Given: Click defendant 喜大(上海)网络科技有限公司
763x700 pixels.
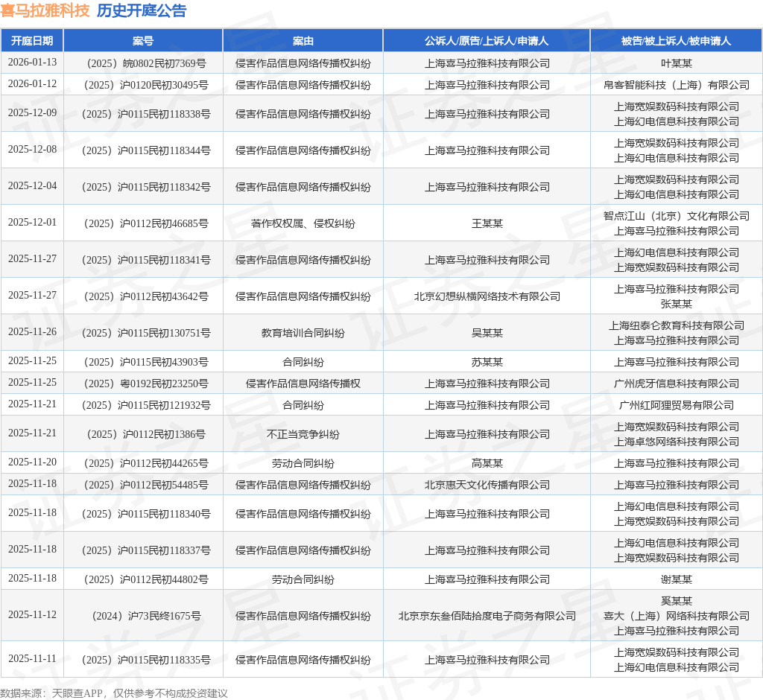Looking at the screenshot, I should [677, 617].
